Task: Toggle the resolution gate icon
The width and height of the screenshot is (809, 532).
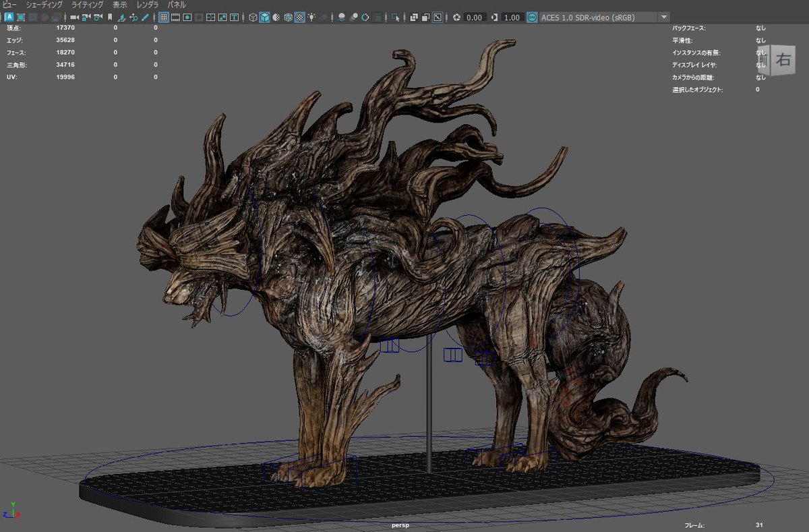Action: pos(187,17)
